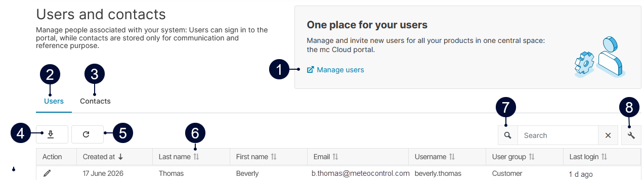The height and width of the screenshot is (191, 644).
Task: Select the date 17 June 2026 cell
Action: click(103, 173)
